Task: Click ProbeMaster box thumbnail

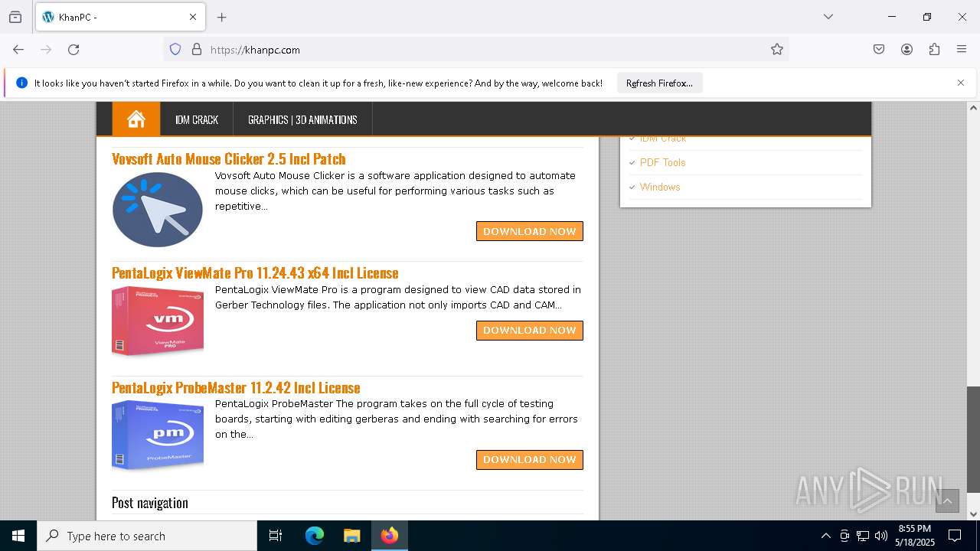Action: (158, 435)
